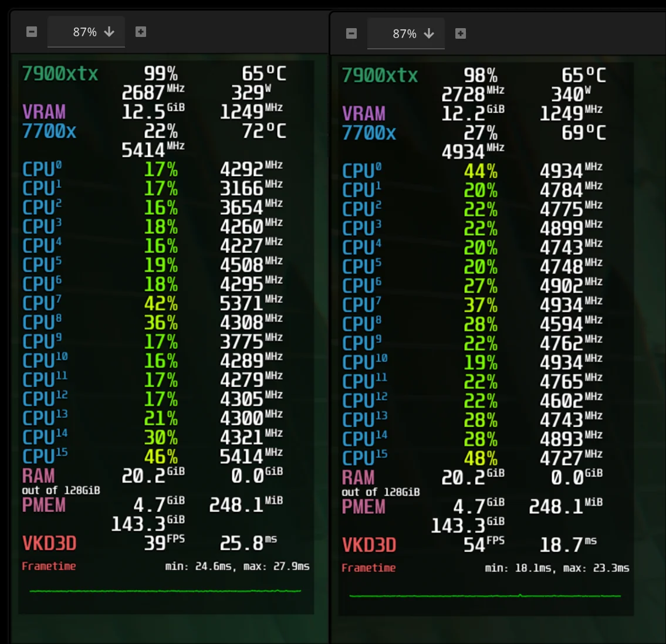The width and height of the screenshot is (666, 644).
Task: Click the 7900xtx label in right overlay
Action: 380,76
